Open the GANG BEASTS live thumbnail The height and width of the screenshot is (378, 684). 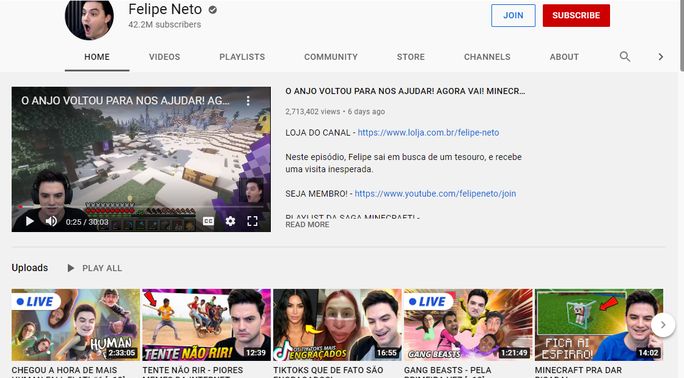[x=468, y=325]
